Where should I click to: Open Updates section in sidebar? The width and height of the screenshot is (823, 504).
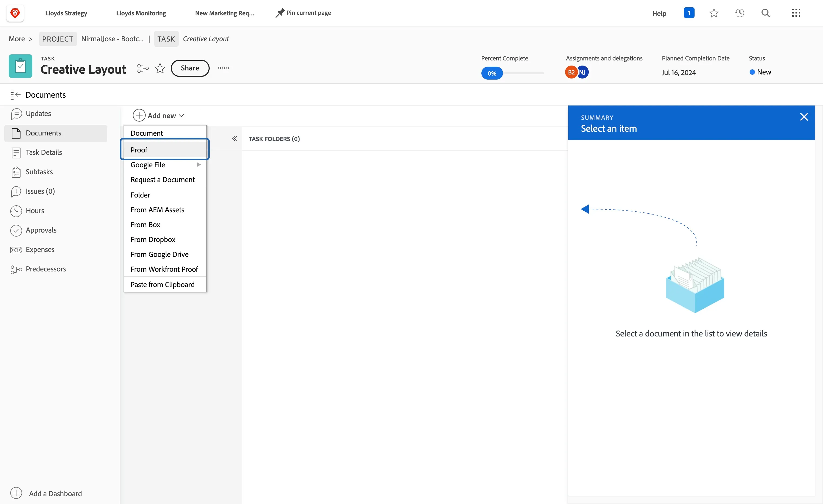(56, 114)
